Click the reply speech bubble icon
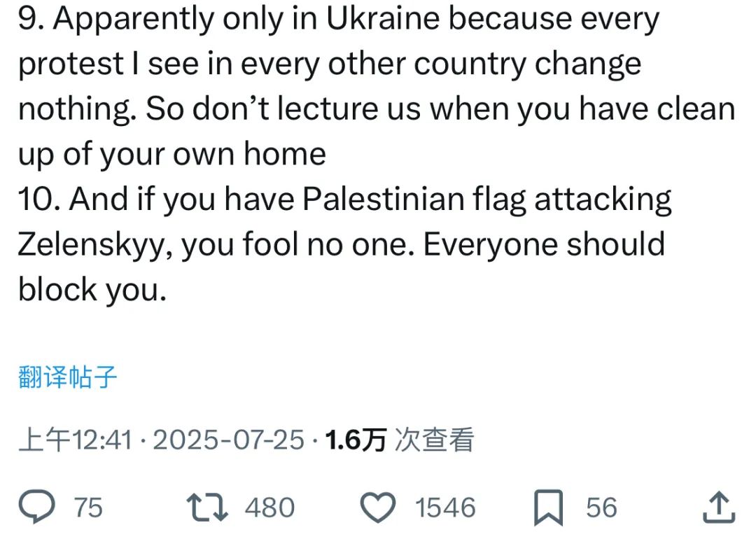 pos(36,506)
